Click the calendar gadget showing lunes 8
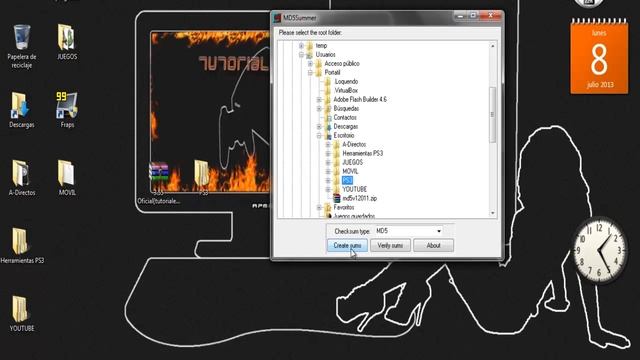 599,57
